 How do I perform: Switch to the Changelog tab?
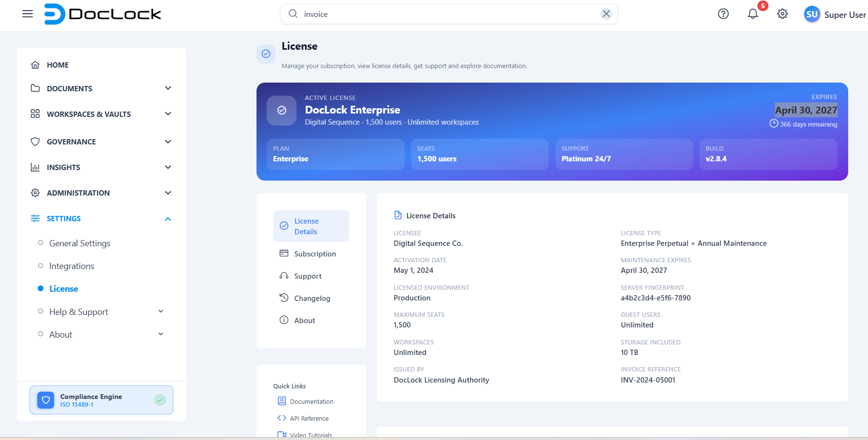pyautogui.click(x=311, y=298)
